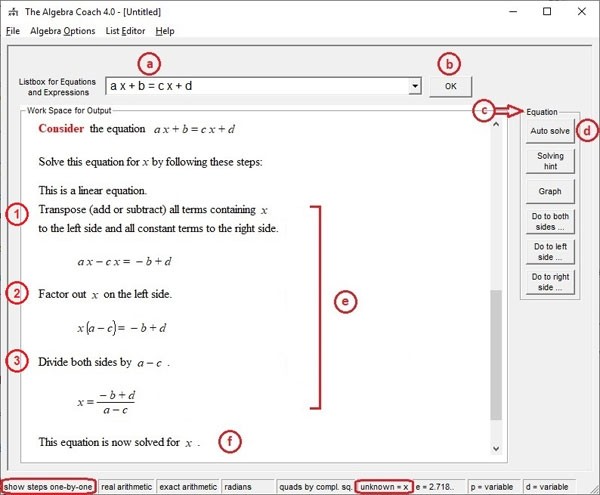600x495 pixels.
Task: Click the Algebra Coach title bar icon
Action: pyautogui.click(x=13, y=11)
